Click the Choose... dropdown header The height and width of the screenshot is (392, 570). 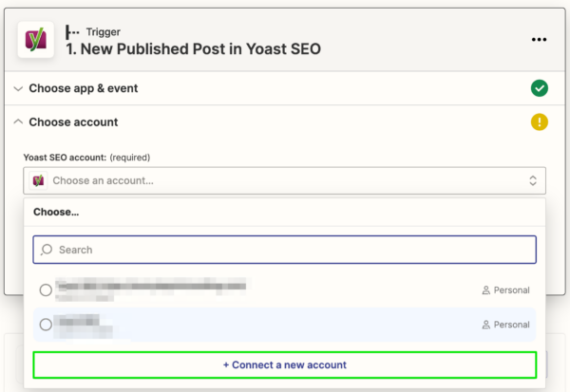(56, 213)
